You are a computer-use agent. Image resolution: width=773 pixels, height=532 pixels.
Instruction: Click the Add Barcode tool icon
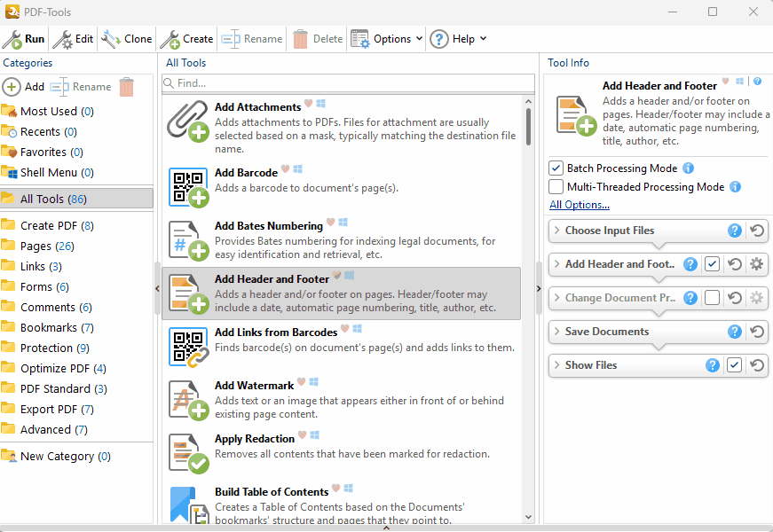pos(188,188)
